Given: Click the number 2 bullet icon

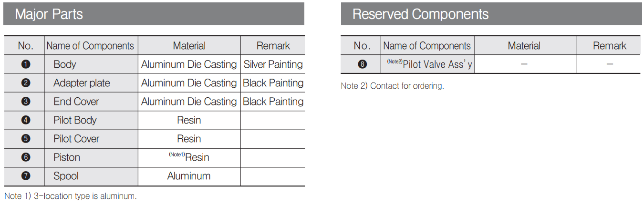Looking at the screenshot, I should click(26, 83).
